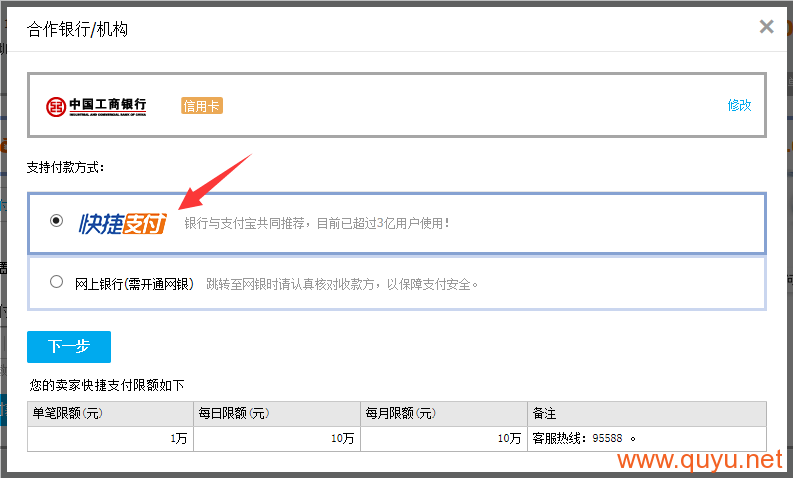Click the 10万 cell under 每日限额

pyautogui.click(x=277, y=439)
